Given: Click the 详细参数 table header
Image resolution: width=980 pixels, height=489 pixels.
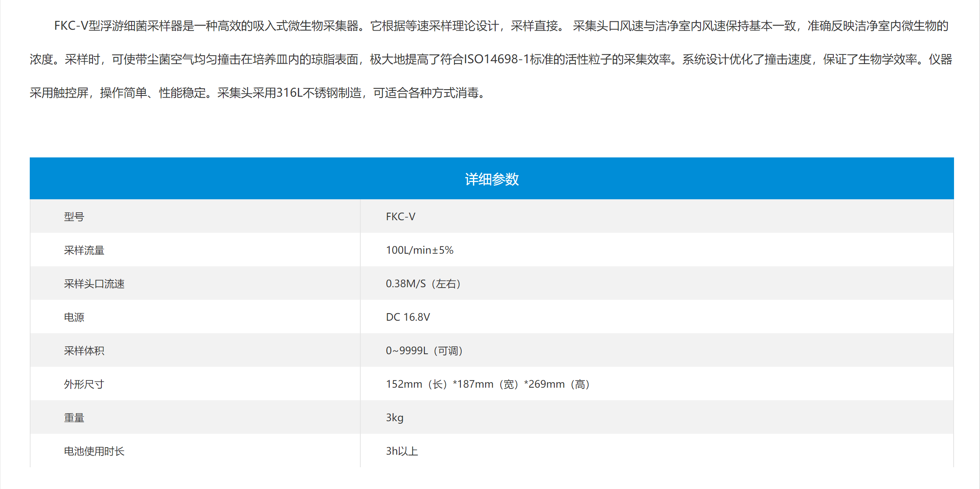Looking at the screenshot, I should coord(491,179).
